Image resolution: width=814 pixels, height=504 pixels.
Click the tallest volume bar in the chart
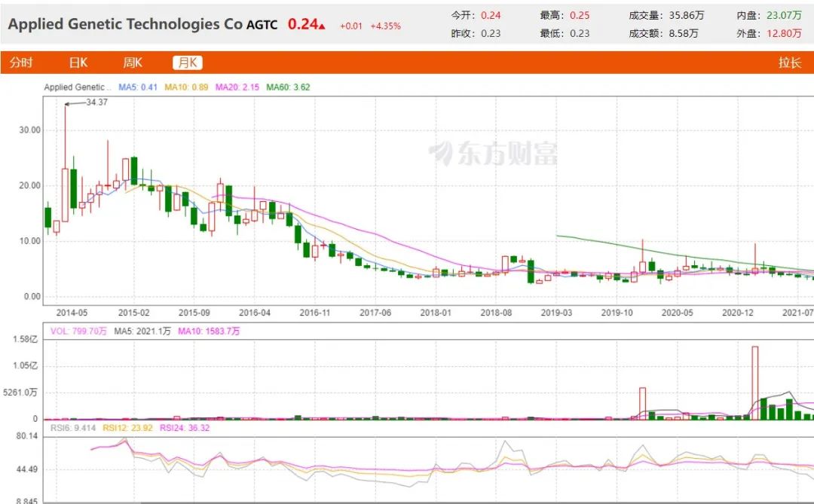point(754,383)
